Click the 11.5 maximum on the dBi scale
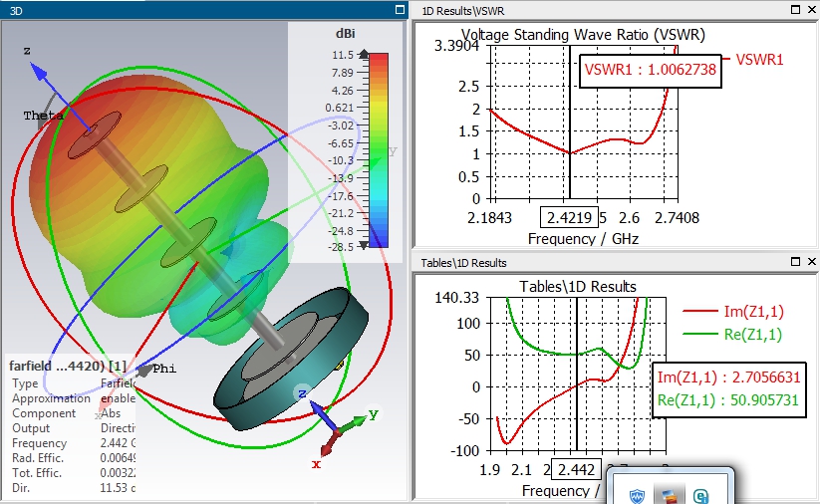 (343, 55)
